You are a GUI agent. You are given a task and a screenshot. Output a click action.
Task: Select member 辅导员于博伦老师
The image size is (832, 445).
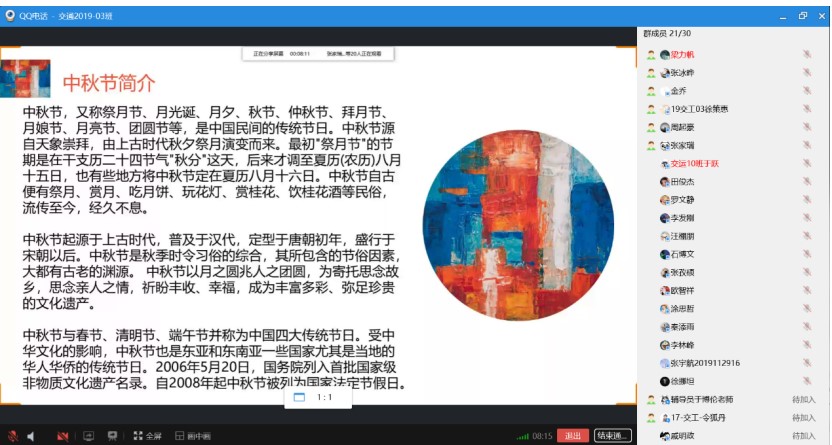tap(702, 399)
